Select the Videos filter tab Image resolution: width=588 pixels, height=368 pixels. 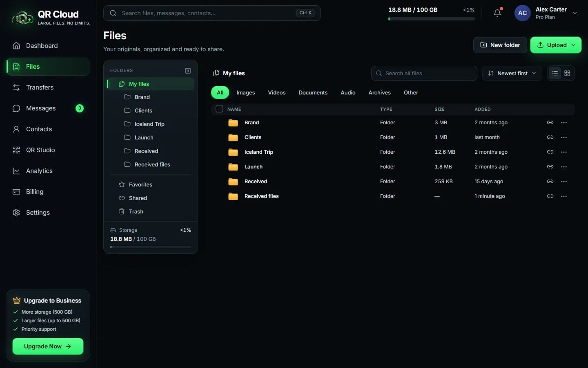[277, 93]
